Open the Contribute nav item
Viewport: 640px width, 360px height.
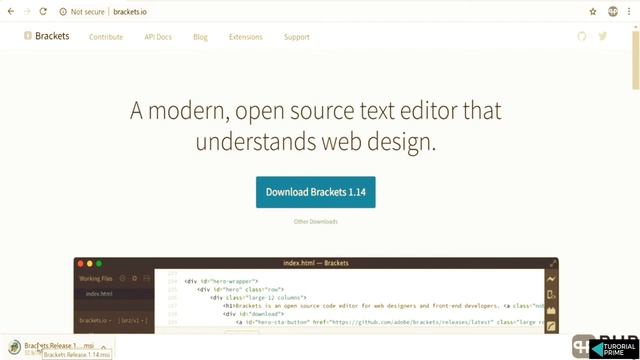(106, 37)
